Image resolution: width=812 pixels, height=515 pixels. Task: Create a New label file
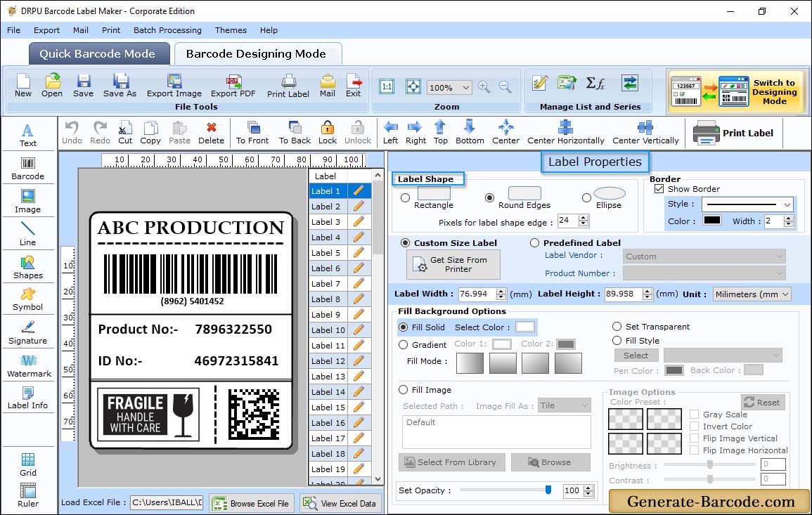pyautogui.click(x=22, y=86)
